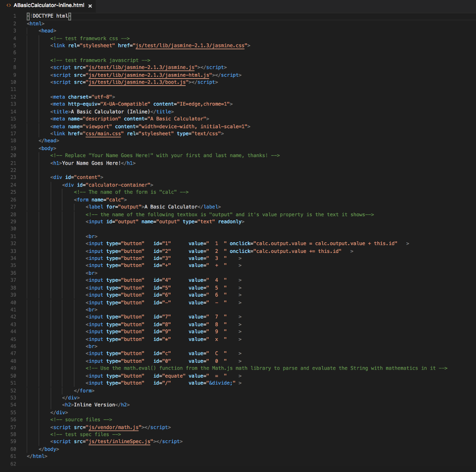Open the jasmine-html.js script path
Image resolution: width=476 pixels, height=472 pixels.
coord(149,75)
